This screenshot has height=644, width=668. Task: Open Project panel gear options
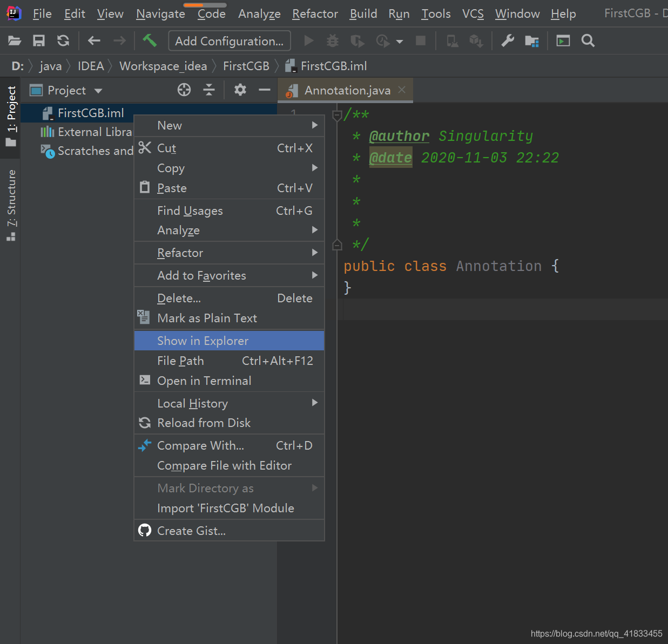pyautogui.click(x=240, y=90)
